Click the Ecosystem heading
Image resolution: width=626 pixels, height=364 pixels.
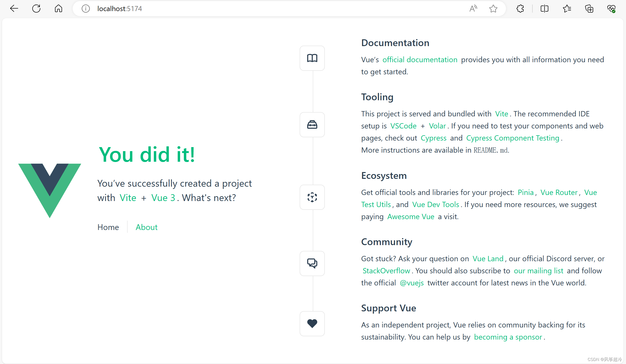click(x=384, y=176)
